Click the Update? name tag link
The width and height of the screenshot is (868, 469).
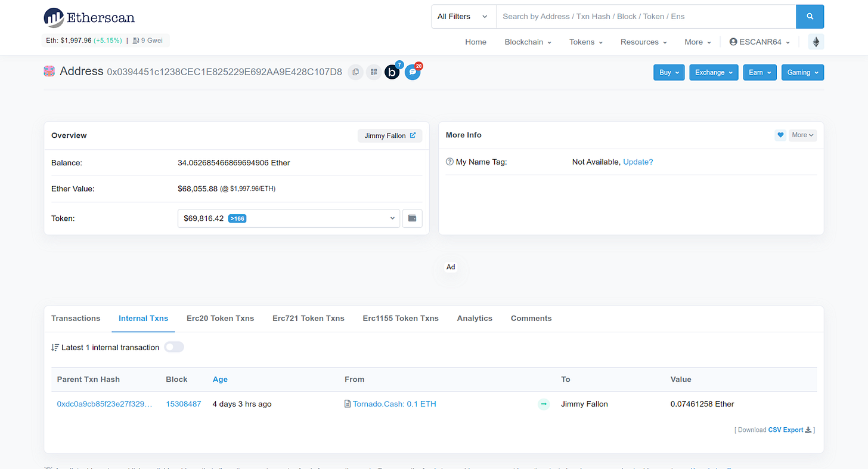pos(638,162)
